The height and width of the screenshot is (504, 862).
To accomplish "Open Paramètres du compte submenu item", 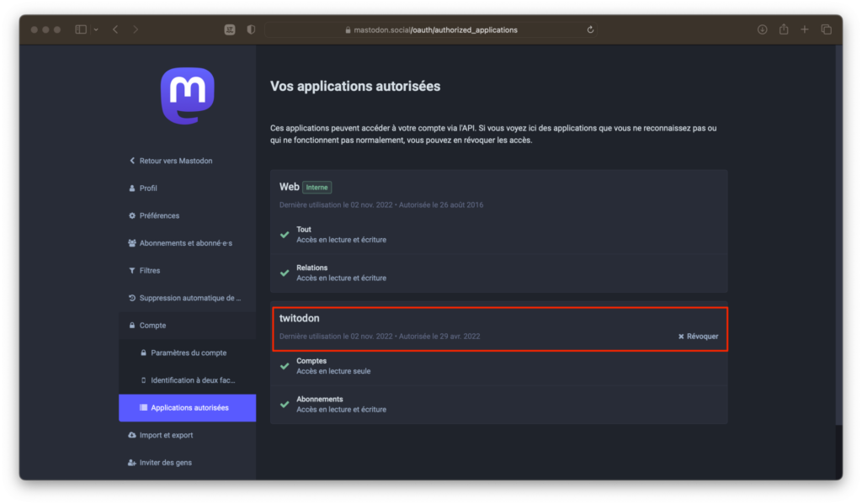I will coord(187,353).
